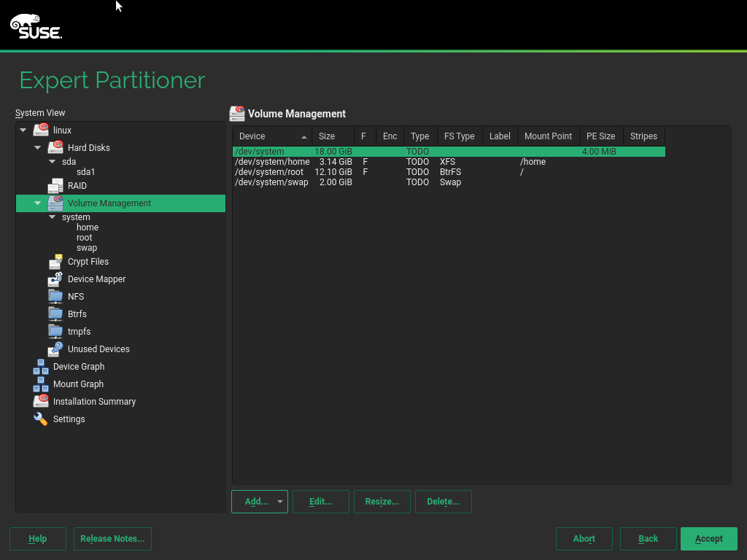Click the Installation Summary icon
Image resolution: width=747 pixels, height=560 pixels.
41,402
